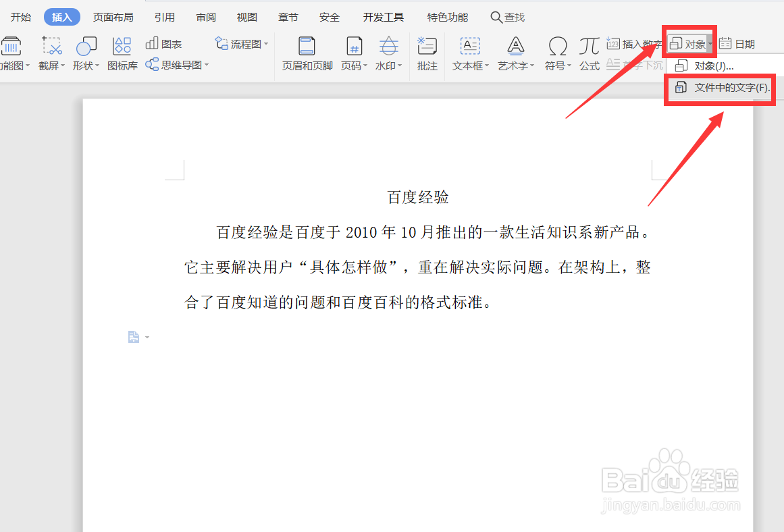Insert a text box via 文本框

pos(469,53)
